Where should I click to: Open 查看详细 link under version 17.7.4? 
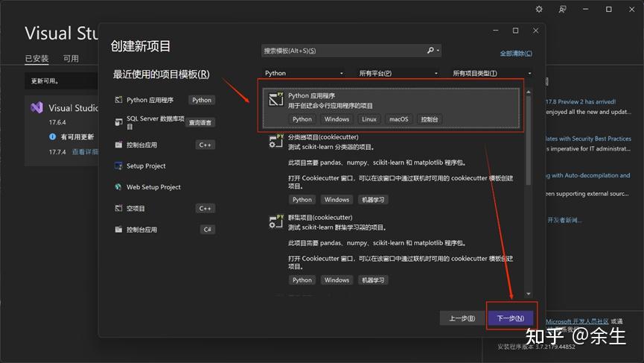click(85, 152)
